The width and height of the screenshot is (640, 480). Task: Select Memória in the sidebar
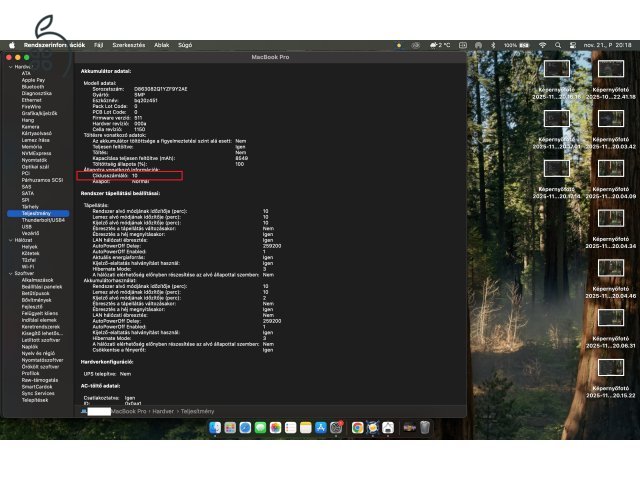coord(31,147)
